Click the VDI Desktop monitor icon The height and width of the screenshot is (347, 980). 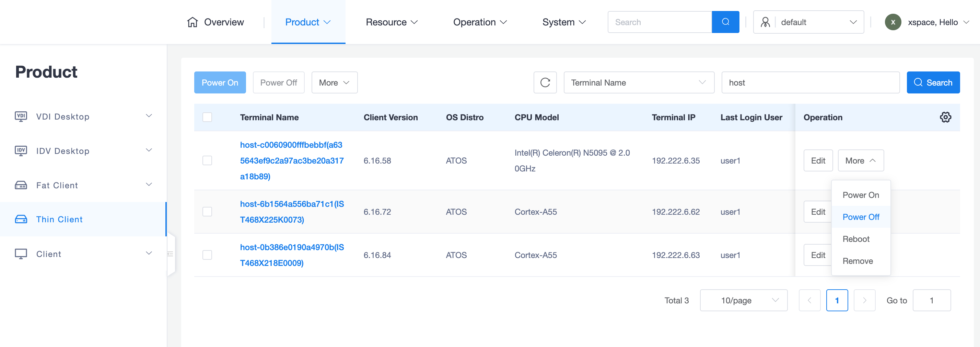tap(21, 116)
